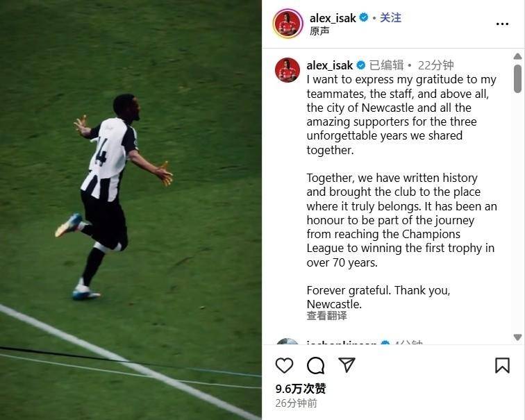Image resolution: width=525 pixels, height=420 pixels.
Task: Click the verified badge next to caption username
Action: click(361, 65)
